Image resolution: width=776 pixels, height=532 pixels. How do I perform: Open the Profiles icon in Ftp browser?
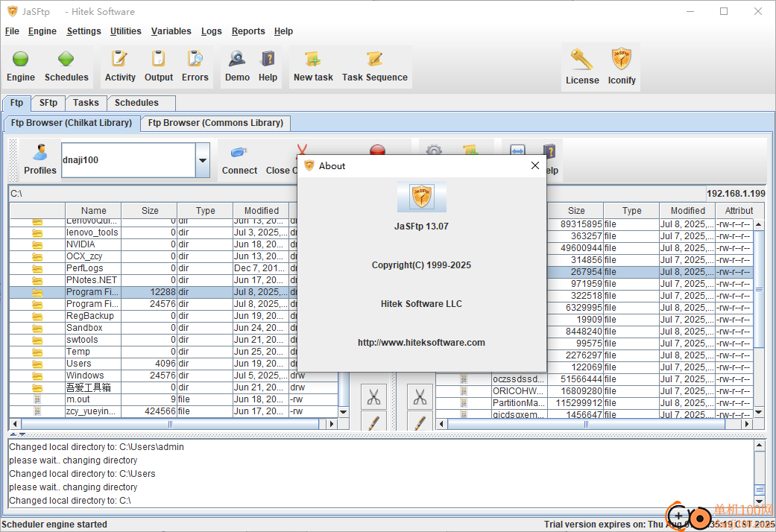coord(40,153)
